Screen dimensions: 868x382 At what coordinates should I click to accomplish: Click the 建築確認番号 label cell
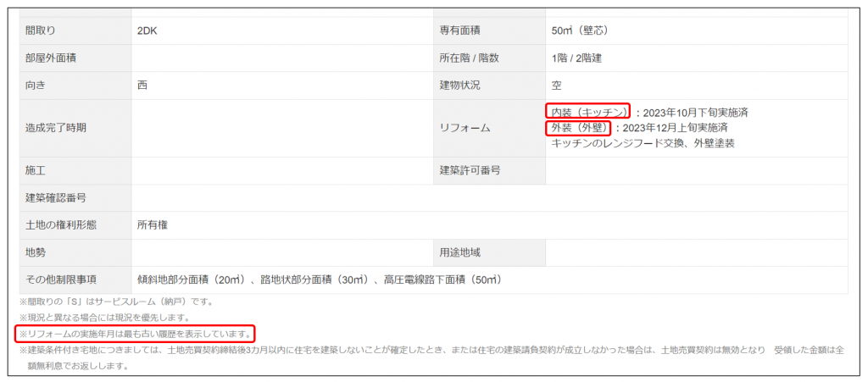57,197
